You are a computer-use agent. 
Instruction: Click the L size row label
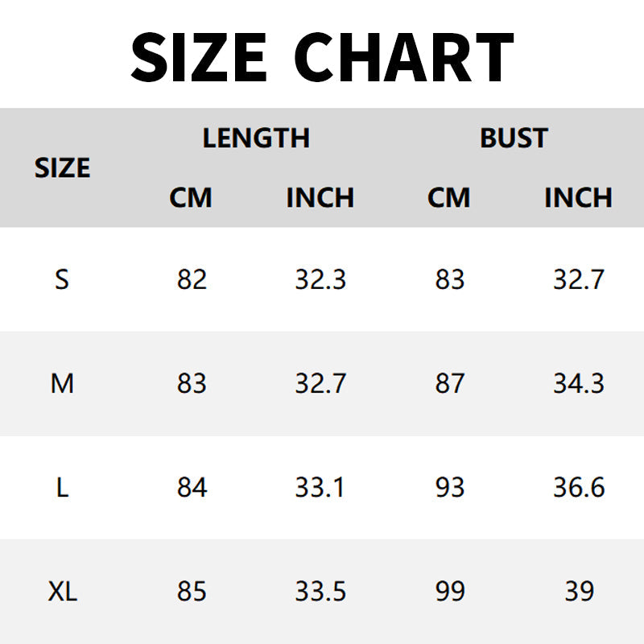pos(62,488)
